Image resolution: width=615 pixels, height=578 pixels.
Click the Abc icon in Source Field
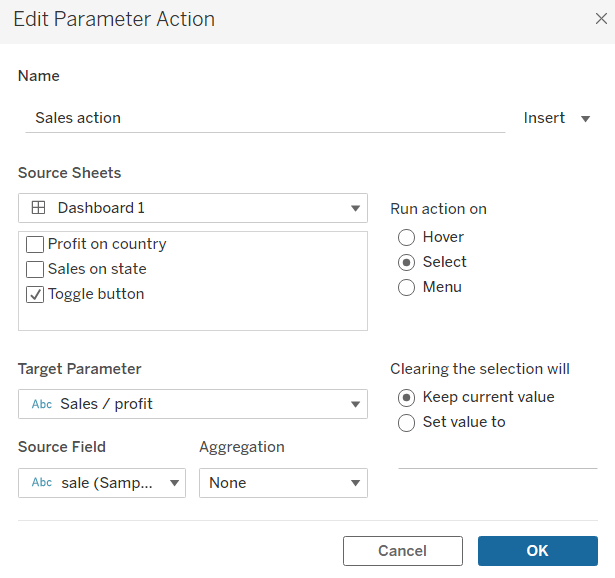click(x=42, y=482)
